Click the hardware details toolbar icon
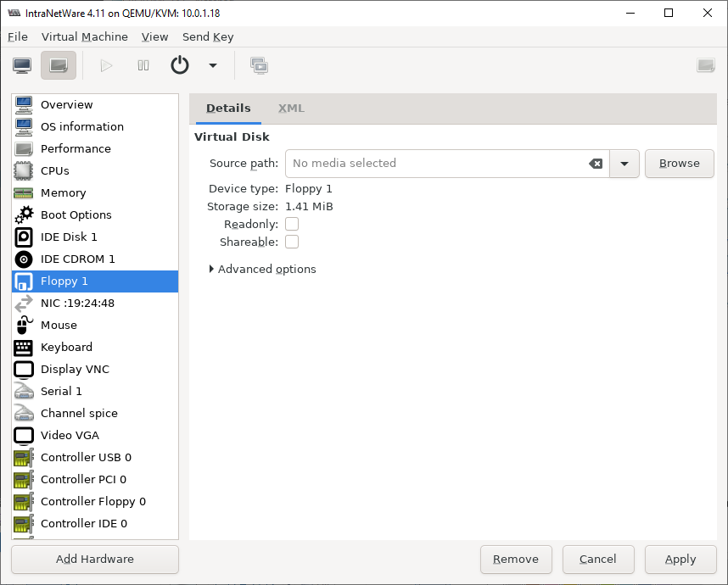Screen dimensions: 728x585 pos(59,65)
